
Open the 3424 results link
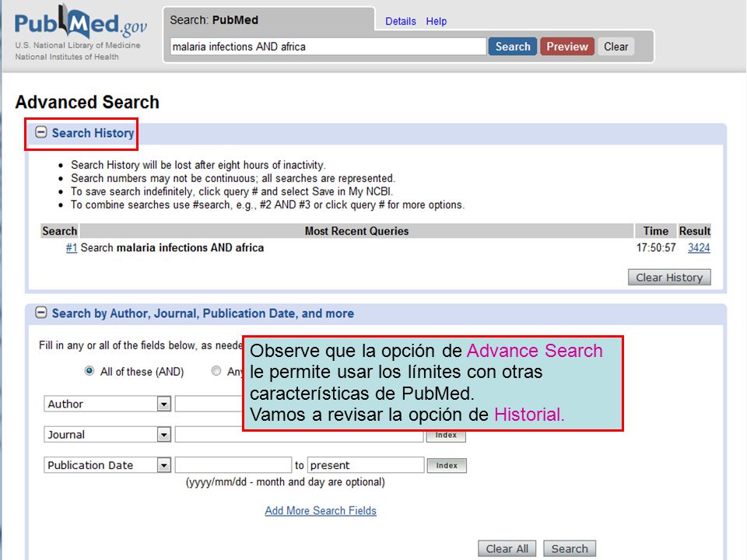(x=699, y=247)
